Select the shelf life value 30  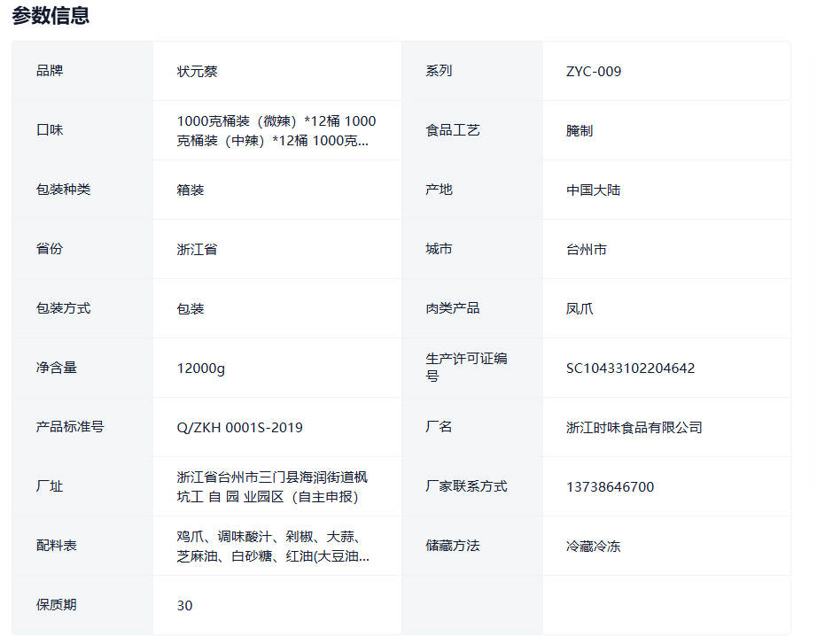[184, 605]
